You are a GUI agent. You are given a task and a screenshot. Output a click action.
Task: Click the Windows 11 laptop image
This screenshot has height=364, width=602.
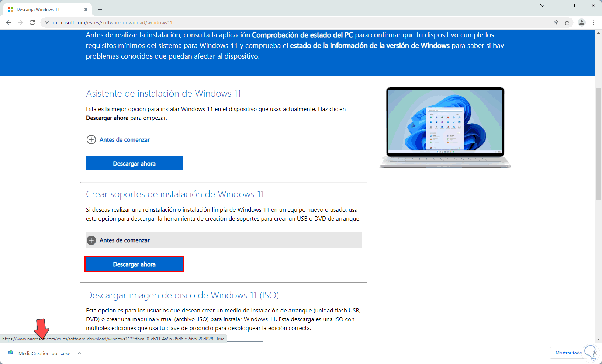[x=445, y=127]
